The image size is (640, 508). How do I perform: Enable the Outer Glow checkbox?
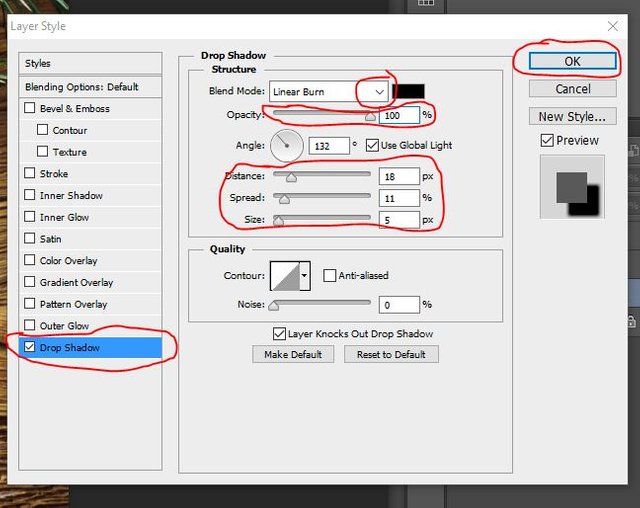(x=29, y=325)
